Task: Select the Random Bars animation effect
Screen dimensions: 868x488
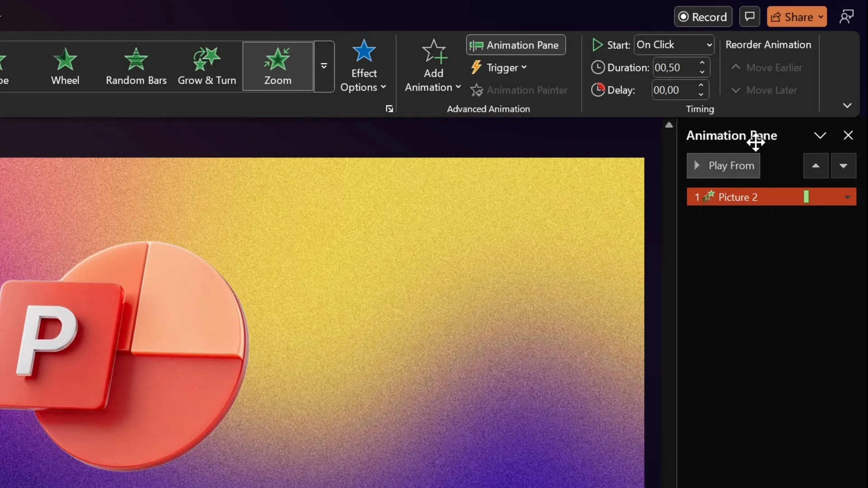Action: [x=136, y=66]
